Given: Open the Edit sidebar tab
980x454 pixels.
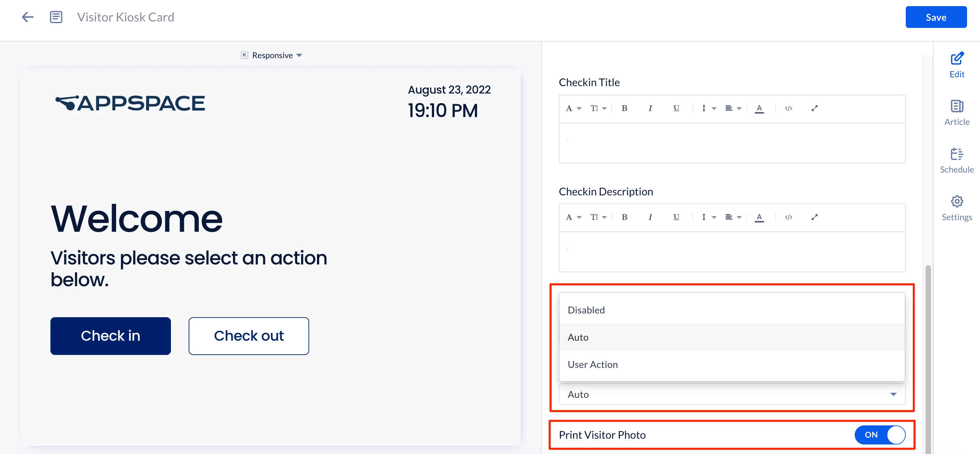Looking at the screenshot, I should coord(957,65).
